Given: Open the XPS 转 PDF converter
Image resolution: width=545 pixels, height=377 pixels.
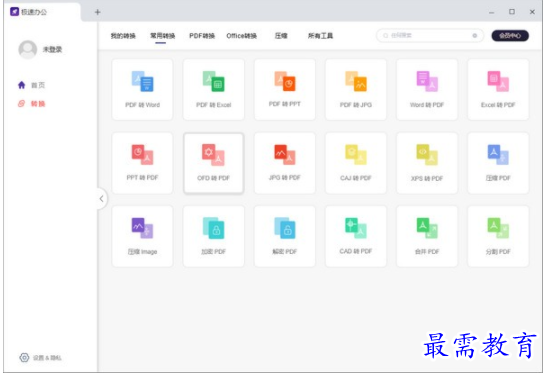Looking at the screenshot, I should click(x=427, y=163).
